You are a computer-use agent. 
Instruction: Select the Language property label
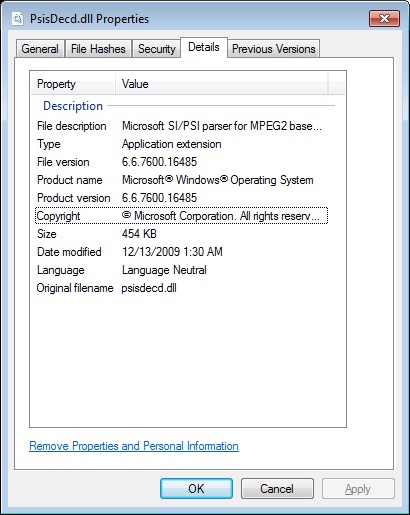pyautogui.click(x=61, y=270)
